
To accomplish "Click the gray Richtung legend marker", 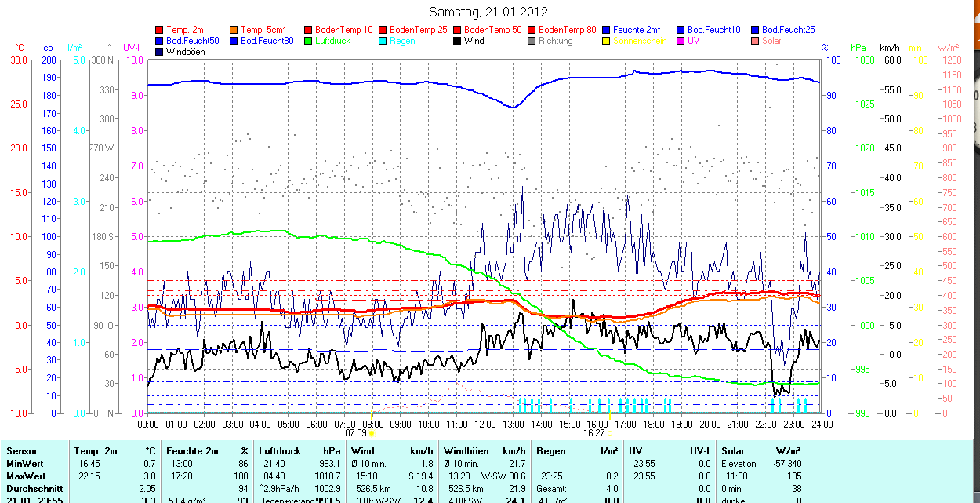I will [532, 41].
